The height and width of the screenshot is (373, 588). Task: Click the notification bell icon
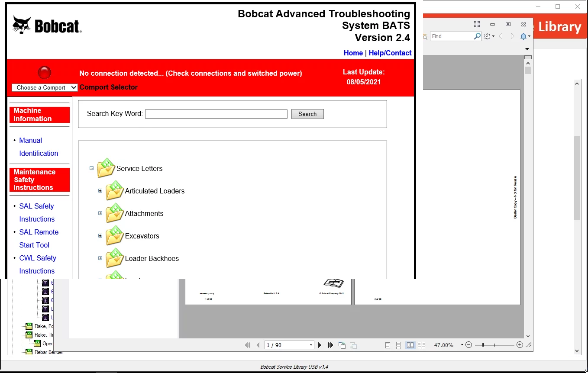tap(523, 36)
